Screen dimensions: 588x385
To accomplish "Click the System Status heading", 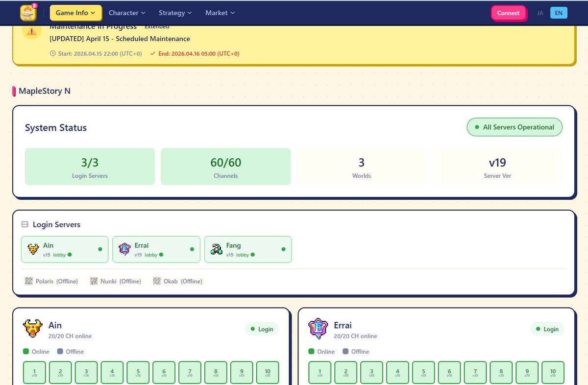I will (56, 128).
